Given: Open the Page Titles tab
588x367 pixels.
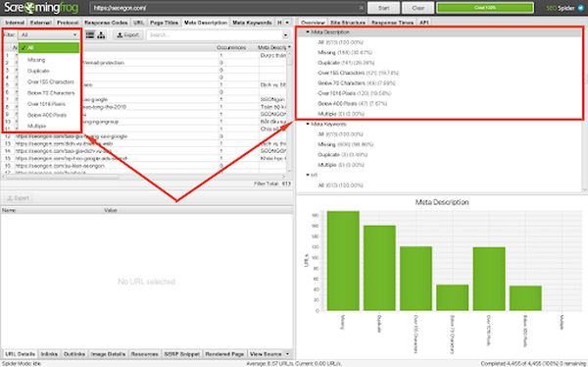Looking at the screenshot, I should coord(164,23).
